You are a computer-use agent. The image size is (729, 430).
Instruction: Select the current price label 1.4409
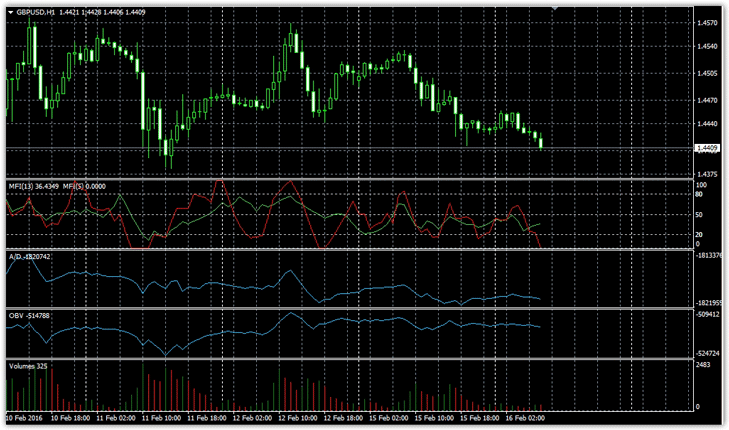(708, 149)
